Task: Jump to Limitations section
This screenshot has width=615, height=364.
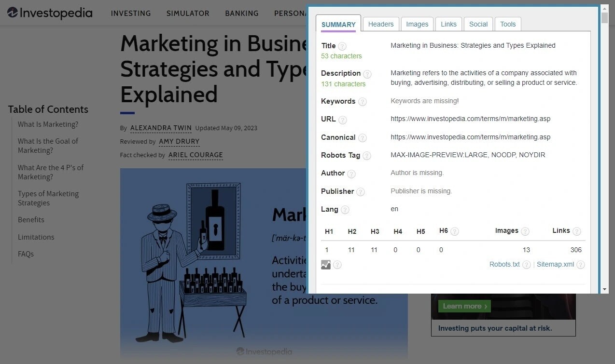Action: tap(36, 237)
